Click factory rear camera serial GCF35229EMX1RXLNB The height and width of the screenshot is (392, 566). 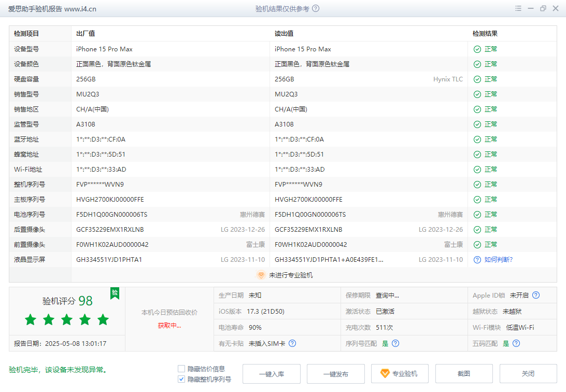point(110,230)
